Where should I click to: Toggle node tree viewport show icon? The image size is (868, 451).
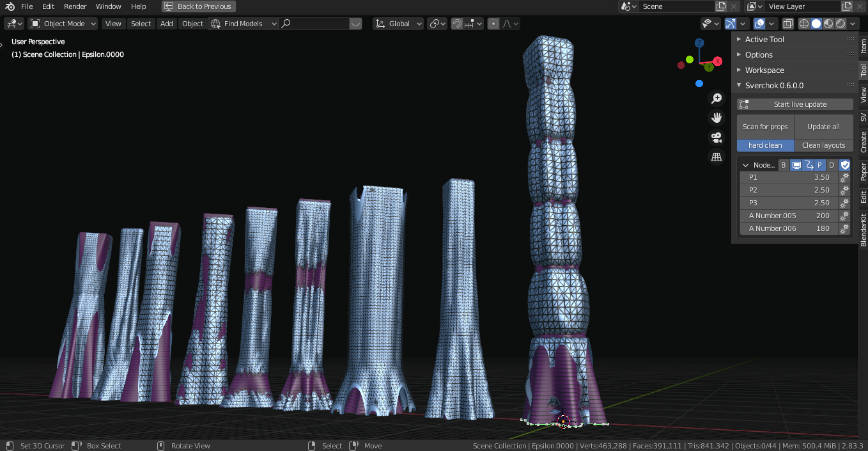tap(796, 165)
